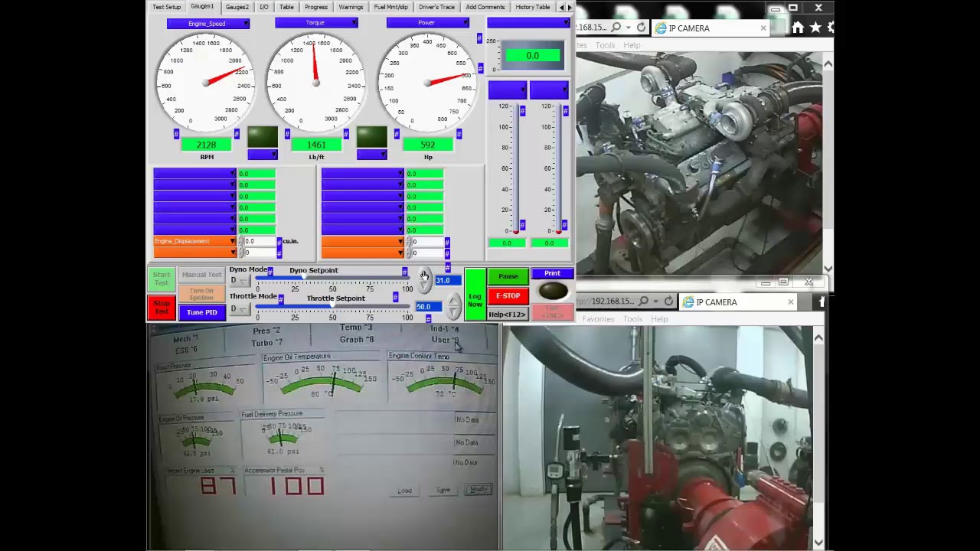Screen dimensions: 980x551
Task: Click the Manual Test button
Action: [x=202, y=275]
